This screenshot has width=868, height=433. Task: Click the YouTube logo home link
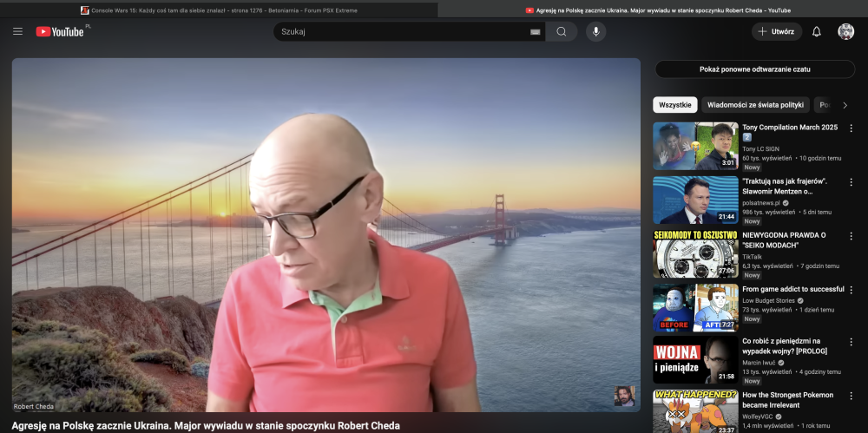tap(60, 31)
